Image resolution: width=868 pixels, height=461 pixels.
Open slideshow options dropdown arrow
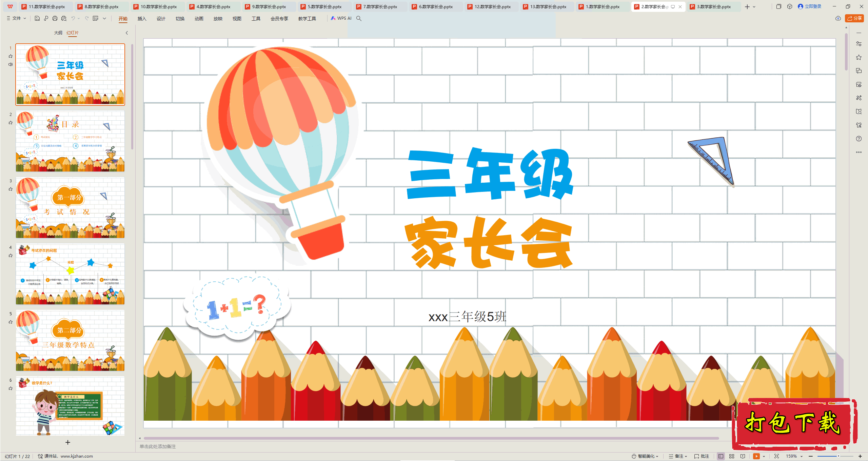[764, 456]
